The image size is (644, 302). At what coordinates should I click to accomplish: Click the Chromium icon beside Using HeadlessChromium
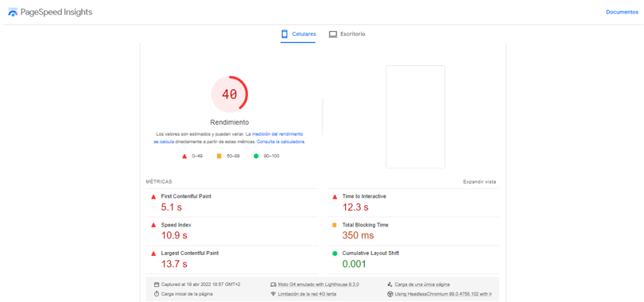[x=390, y=294]
